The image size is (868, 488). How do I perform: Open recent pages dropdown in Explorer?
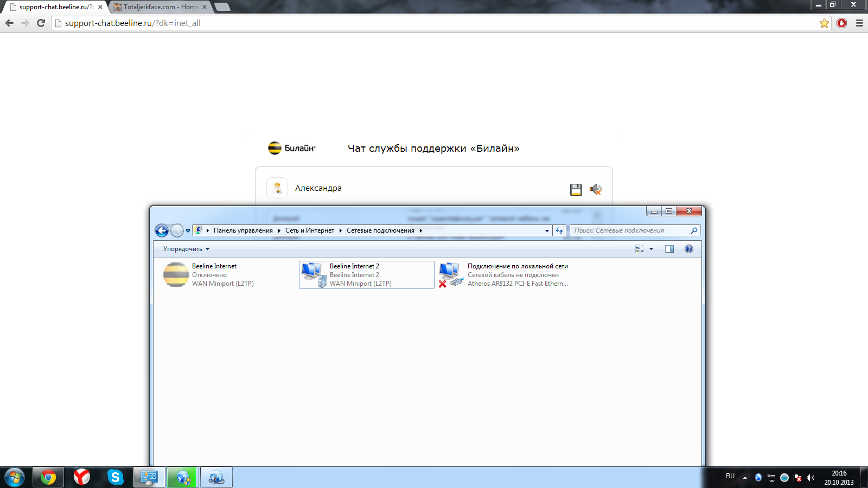click(x=188, y=231)
